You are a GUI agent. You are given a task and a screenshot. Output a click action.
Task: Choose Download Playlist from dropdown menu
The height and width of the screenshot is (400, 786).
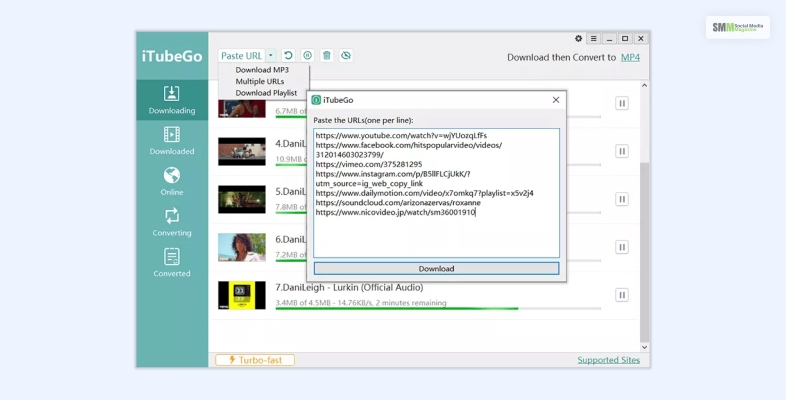266,93
